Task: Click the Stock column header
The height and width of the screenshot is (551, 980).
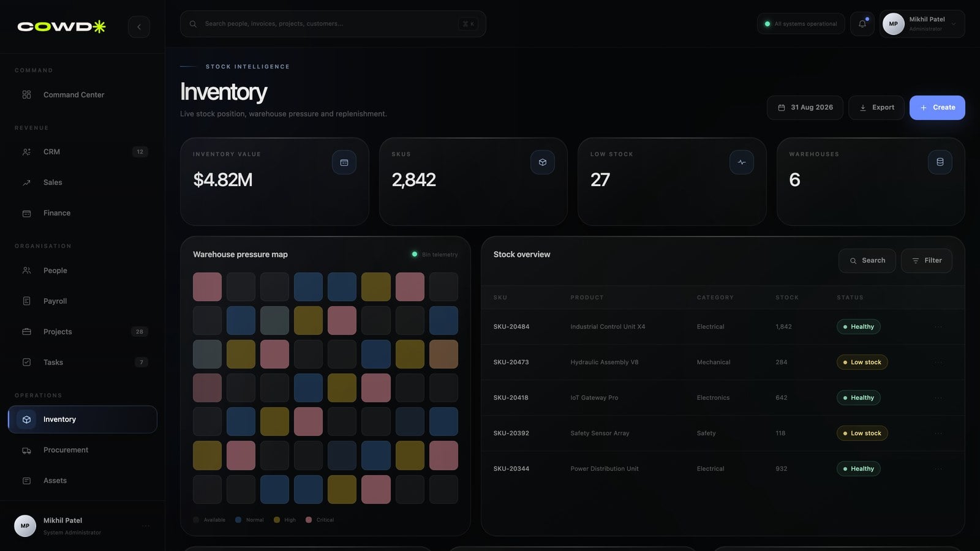Action: point(787,298)
